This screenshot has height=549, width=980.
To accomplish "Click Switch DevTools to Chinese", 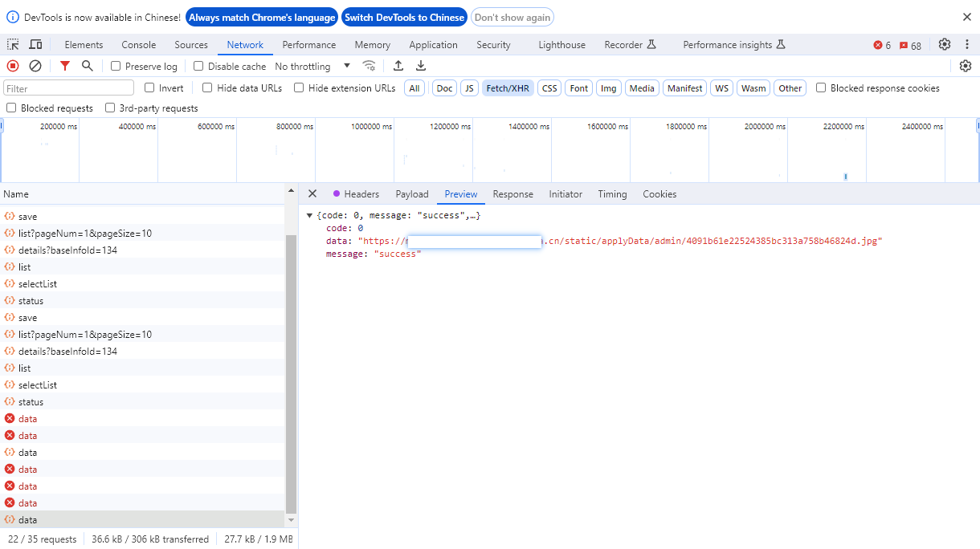I will click(x=405, y=17).
